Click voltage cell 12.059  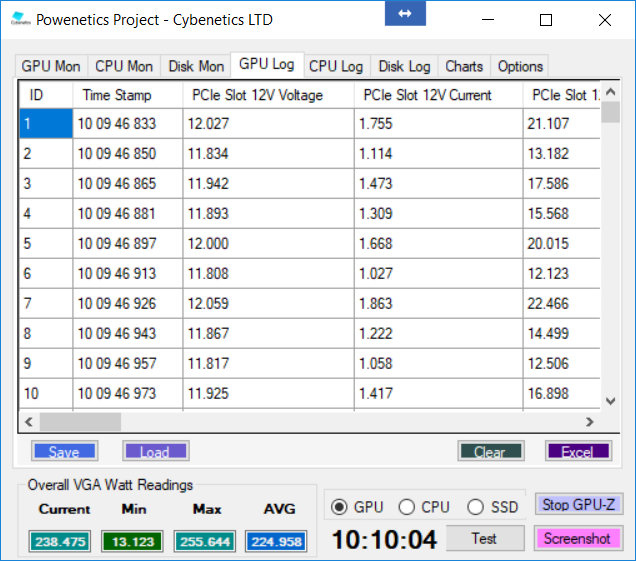(268, 303)
